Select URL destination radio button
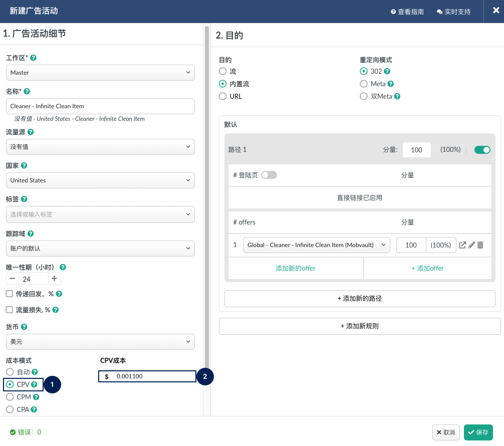This screenshot has width=504, height=446. click(222, 97)
